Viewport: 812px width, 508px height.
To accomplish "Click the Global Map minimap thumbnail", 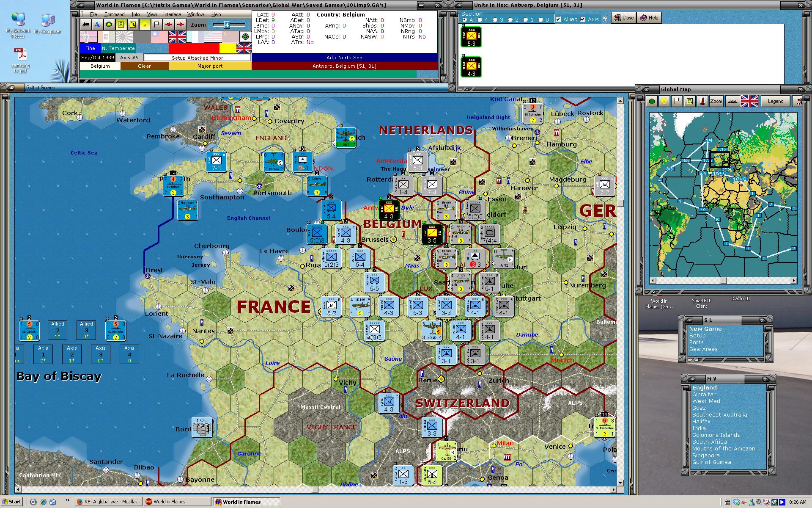I will 723,195.
